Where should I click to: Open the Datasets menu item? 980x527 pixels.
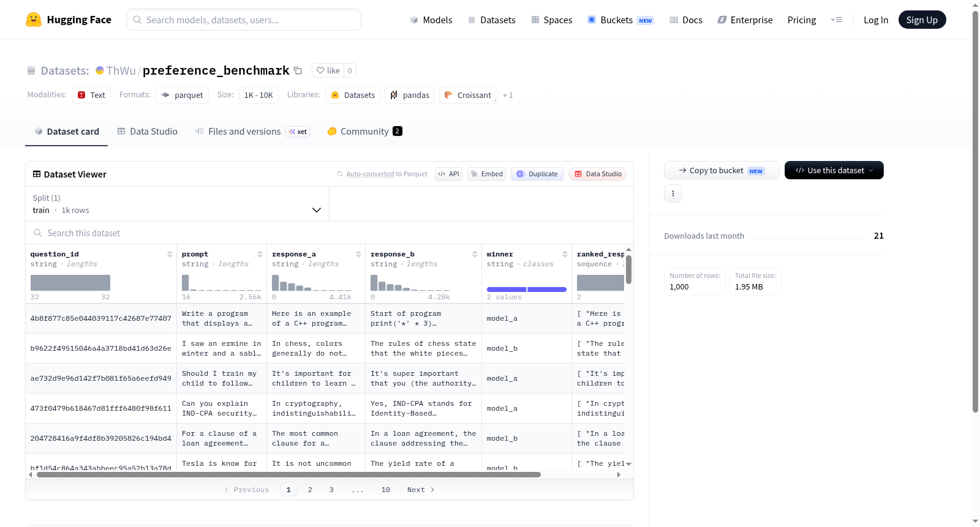(491, 20)
